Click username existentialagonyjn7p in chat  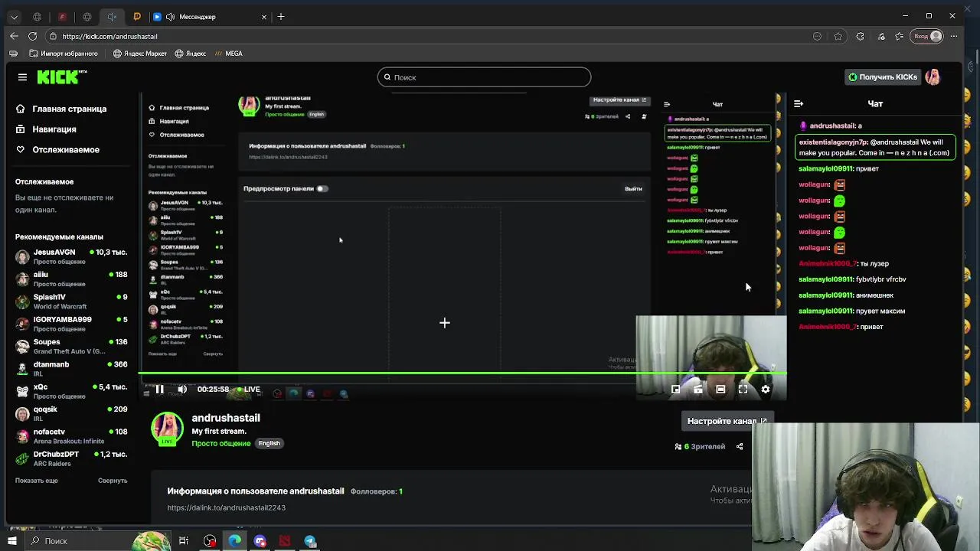click(834, 142)
